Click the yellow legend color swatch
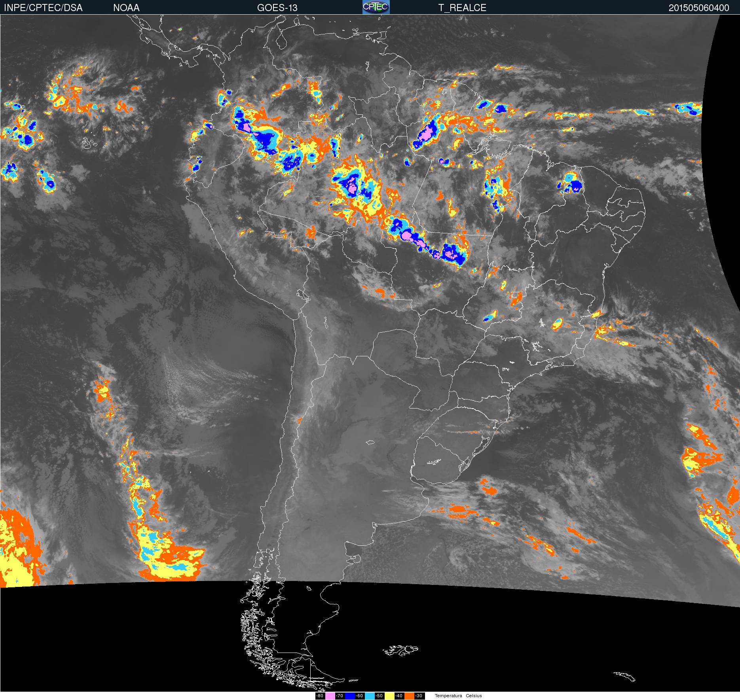The width and height of the screenshot is (740, 700). tap(389, 696)
